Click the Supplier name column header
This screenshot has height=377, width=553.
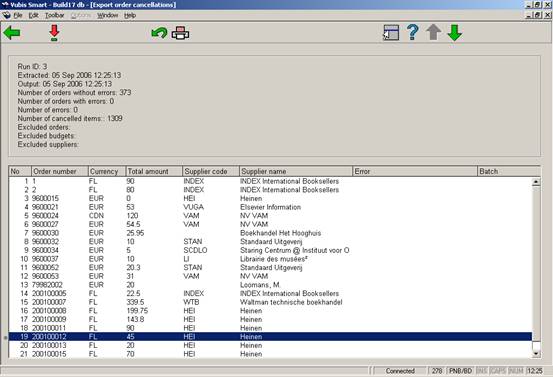click(296, 171)
